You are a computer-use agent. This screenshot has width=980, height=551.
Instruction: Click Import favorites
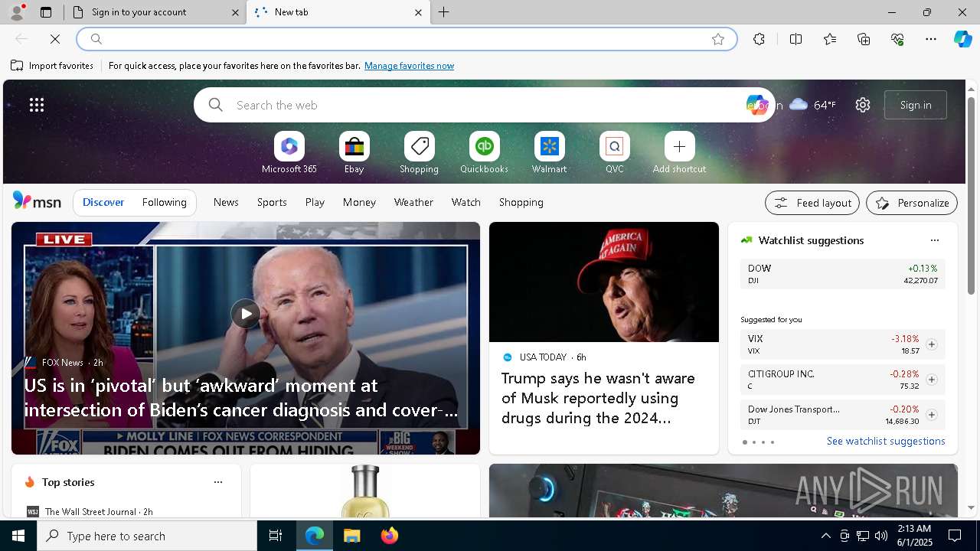pos(52,66)
